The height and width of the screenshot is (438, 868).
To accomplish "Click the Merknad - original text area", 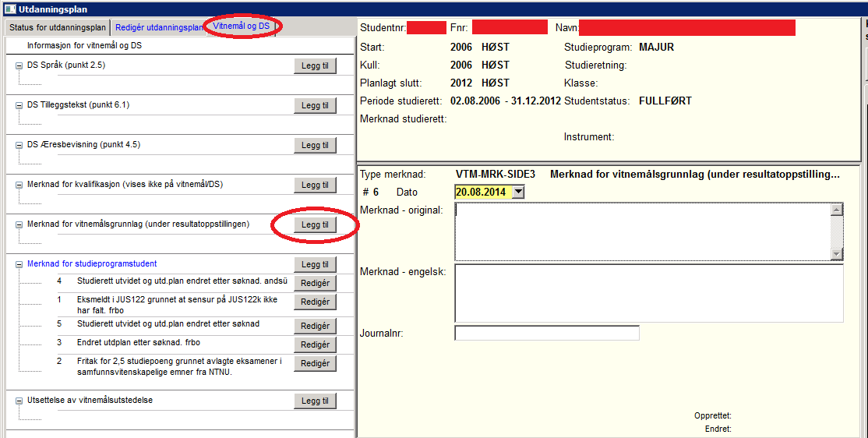I will click(x=642, y=231).
